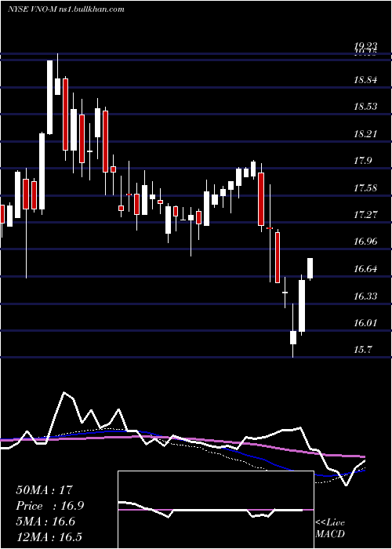
Task: Click the 17.27 price axis label
Action: pyautogui.click(x=365, y=215)
